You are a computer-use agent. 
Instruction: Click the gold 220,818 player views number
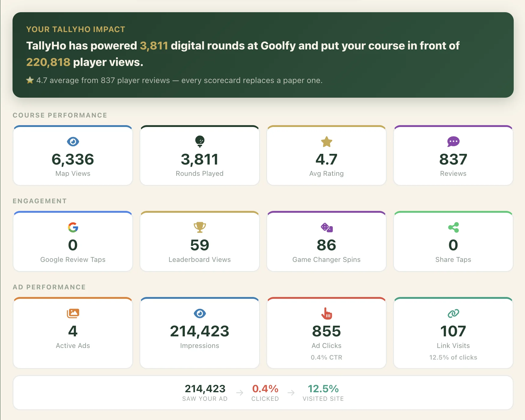click(48, 62)
